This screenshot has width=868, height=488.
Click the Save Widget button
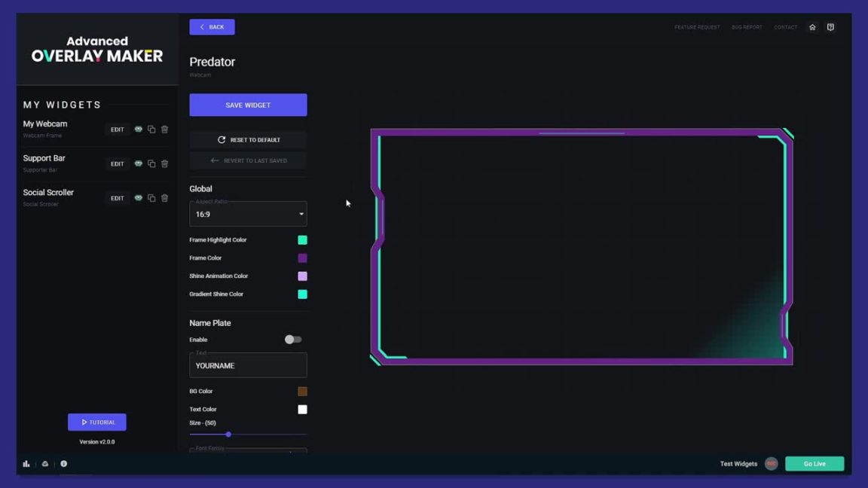coord(248,105)
